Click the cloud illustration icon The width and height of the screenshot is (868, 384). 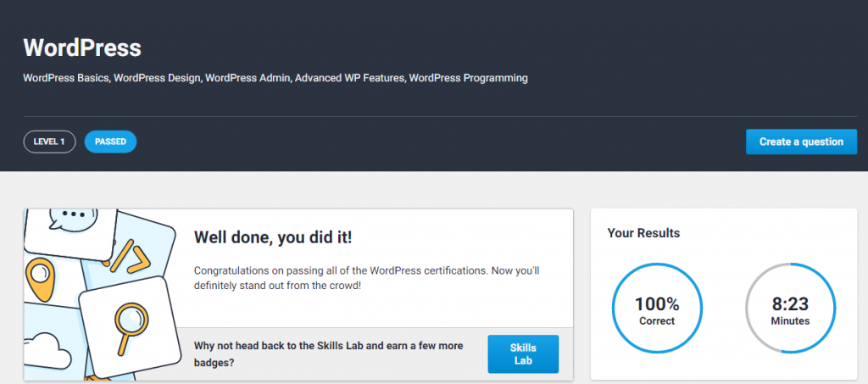click(47, 350)
